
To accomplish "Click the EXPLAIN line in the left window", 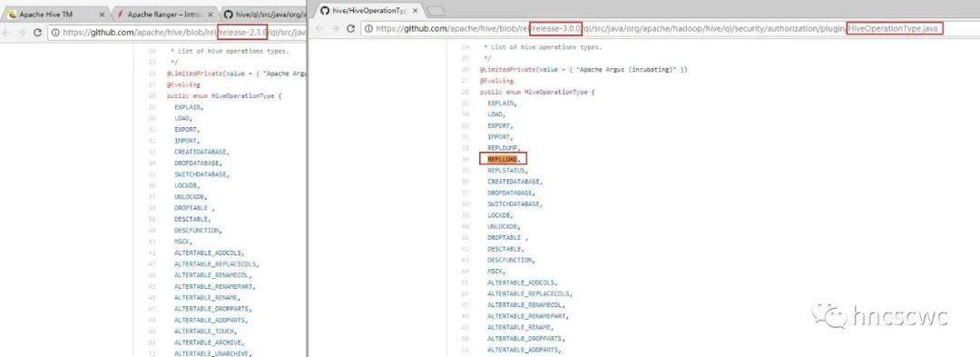I will pyautogui.click(x=189, y=107).
